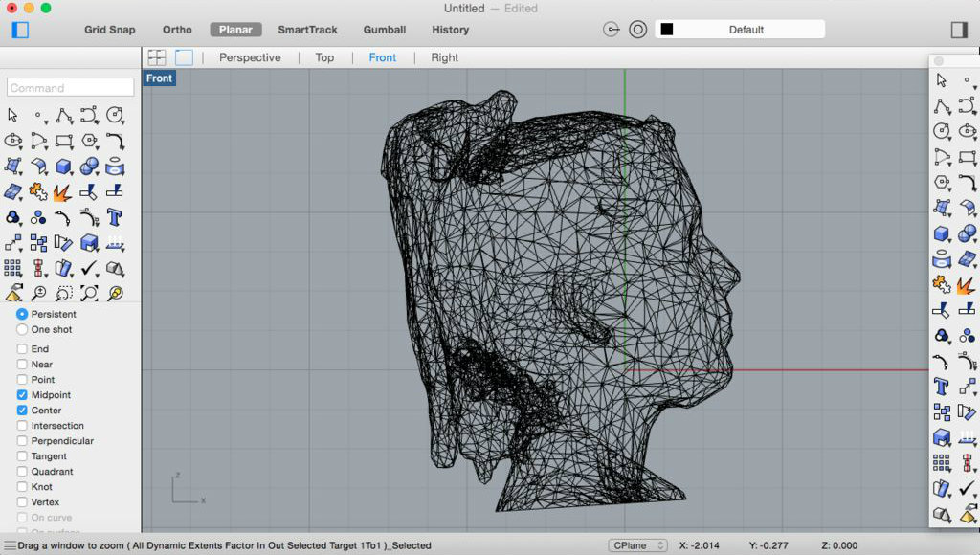This screenshot has height=555, width=980.
Task: Click the Front viewport title label
Action: pyautogui.click(x=160, y=78)
